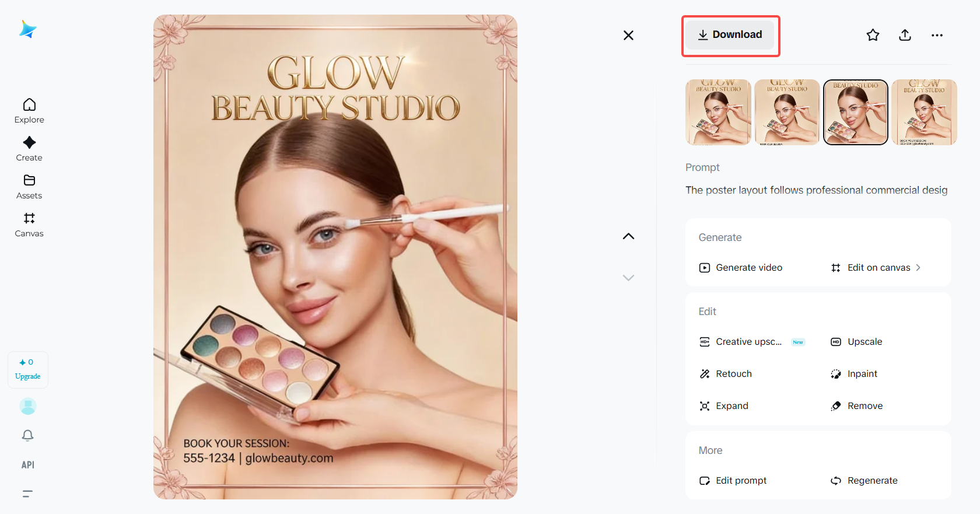
Task: Open the Explore section
Action: coord(29,111)
